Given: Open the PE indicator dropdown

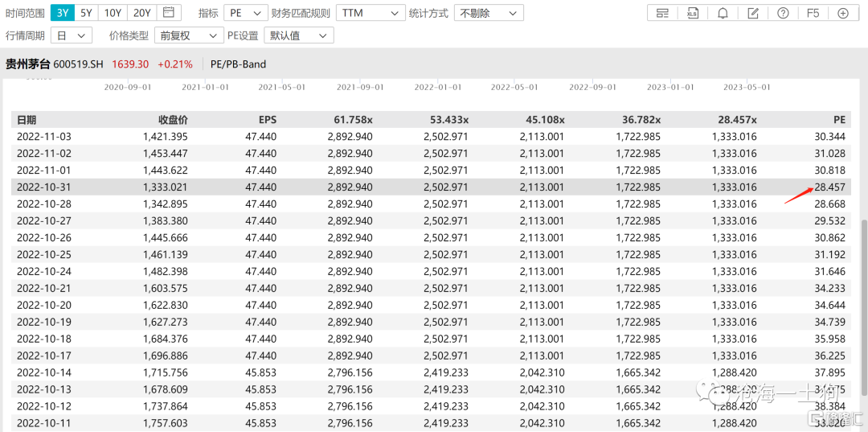Looking at the screenshot, I should click(246, 13).
